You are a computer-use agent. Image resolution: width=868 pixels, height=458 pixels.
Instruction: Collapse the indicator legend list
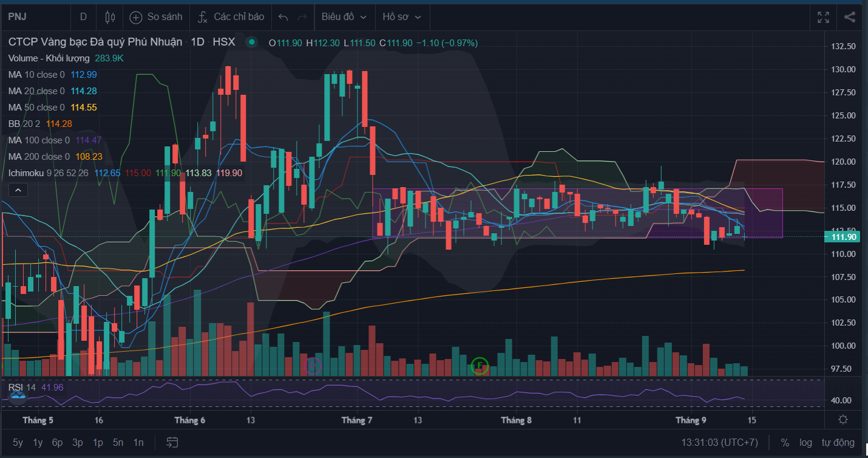pyautogui.click(x=18, y=190)
